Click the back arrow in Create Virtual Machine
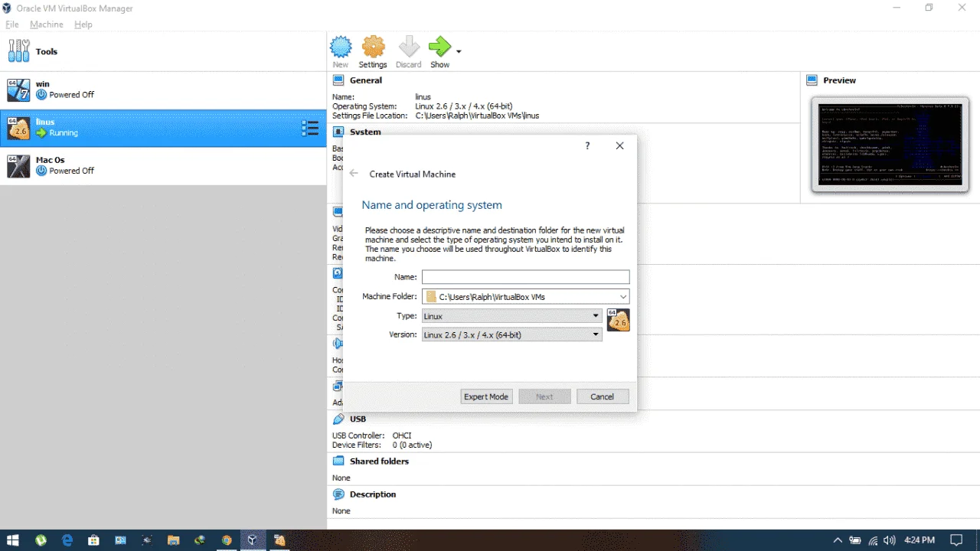The image size is (980, 551). click(x=354, y=174)
